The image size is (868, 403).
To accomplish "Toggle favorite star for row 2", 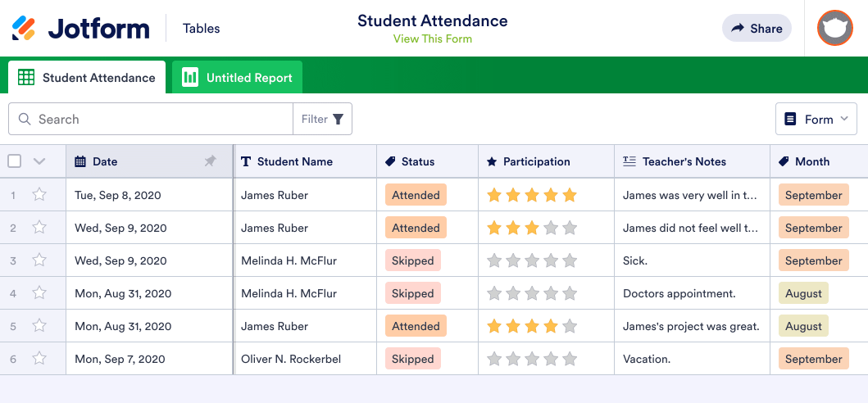I will click(39, 228).
